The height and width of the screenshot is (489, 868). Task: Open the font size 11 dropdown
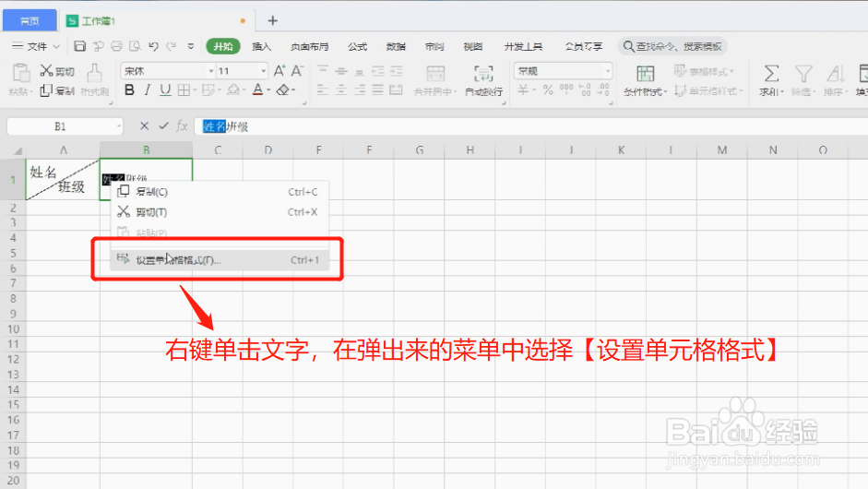[x=264, y=71]
